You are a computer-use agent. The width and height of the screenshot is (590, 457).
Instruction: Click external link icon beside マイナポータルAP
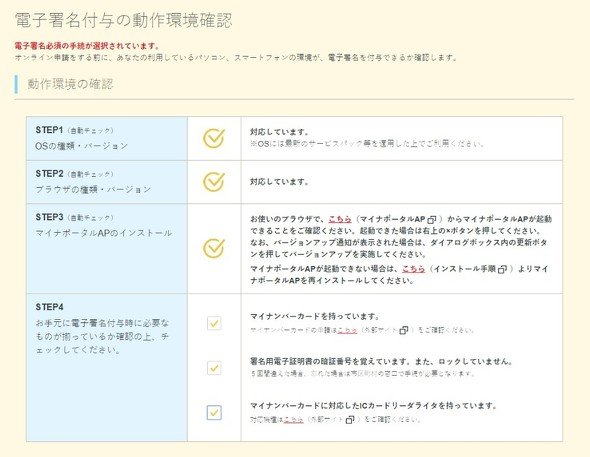click(x=432, y=219)
